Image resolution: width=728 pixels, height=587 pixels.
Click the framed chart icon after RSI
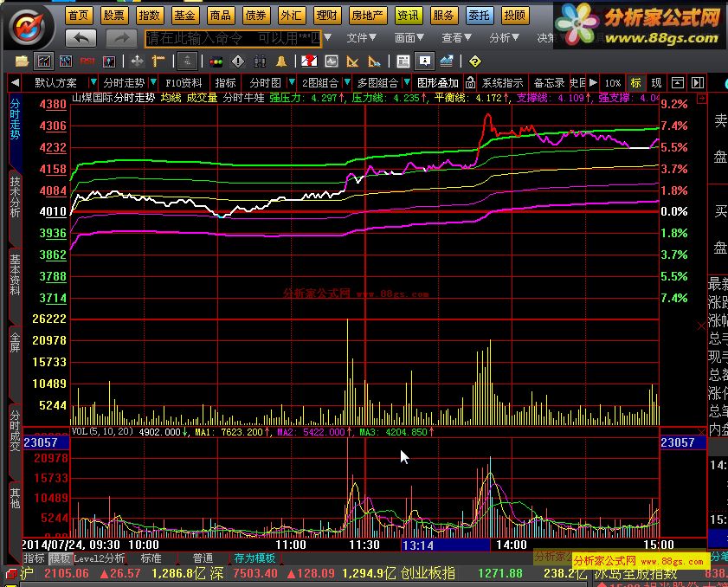(109, 61)
